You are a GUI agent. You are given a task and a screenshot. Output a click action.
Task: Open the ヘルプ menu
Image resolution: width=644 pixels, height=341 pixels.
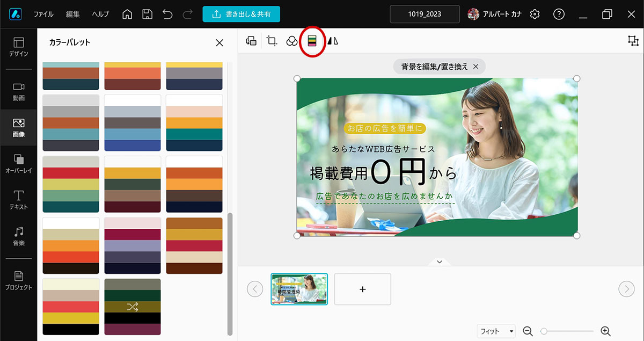100,14
